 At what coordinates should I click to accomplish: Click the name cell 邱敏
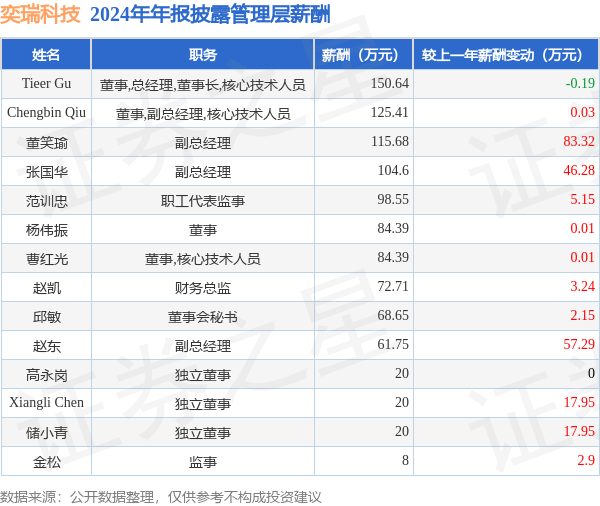point(46,317)
